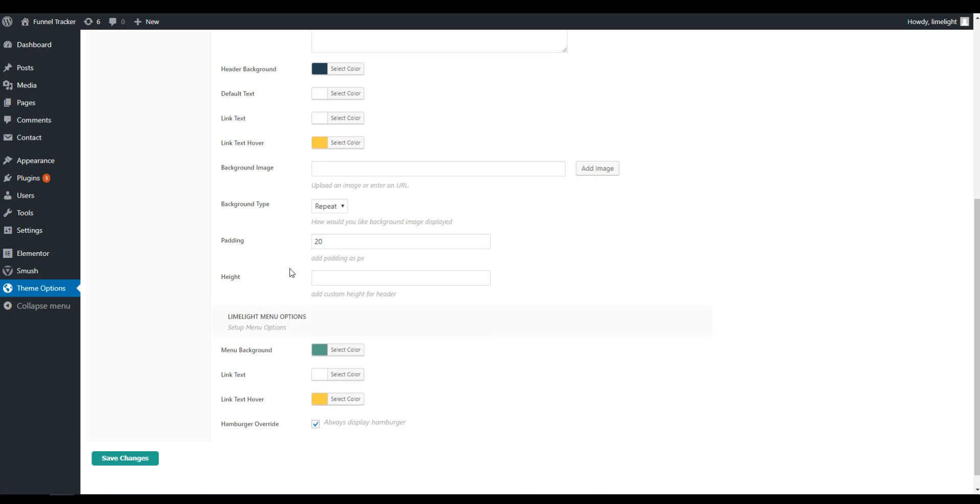The width and height of the screenshot is (980, 504).
Task: Open the comments bubble in admin bar
Action: tap(113, 21)
